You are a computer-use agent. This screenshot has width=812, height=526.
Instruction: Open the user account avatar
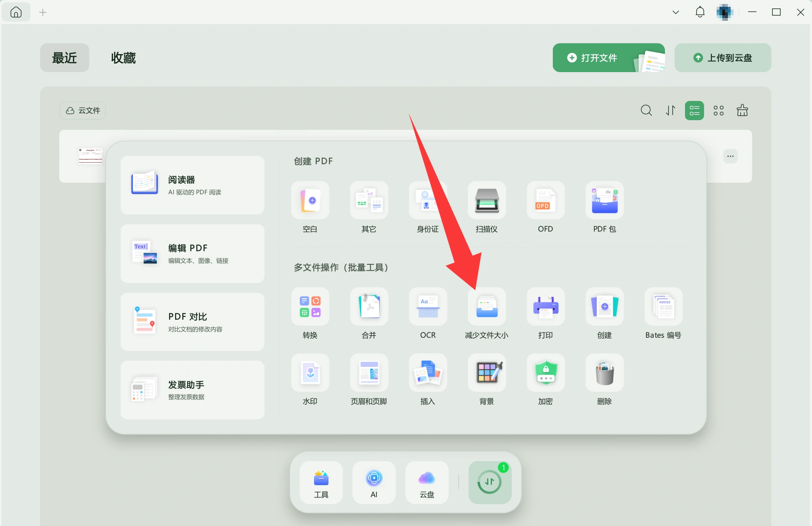[x=724, y=12]
